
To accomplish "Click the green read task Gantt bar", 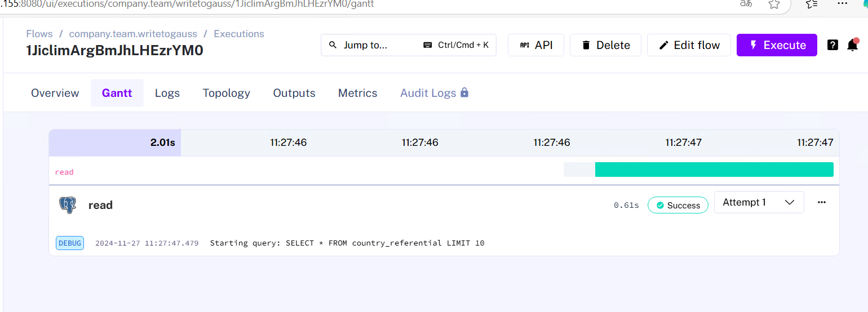I will pyautogui.click(x=714, y=170).
